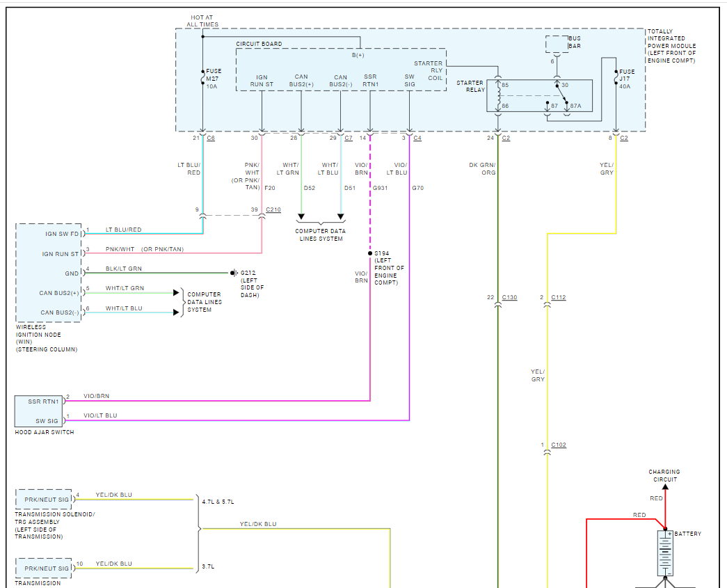Click the arrowhead below the D52 wire

coord(301,224)
